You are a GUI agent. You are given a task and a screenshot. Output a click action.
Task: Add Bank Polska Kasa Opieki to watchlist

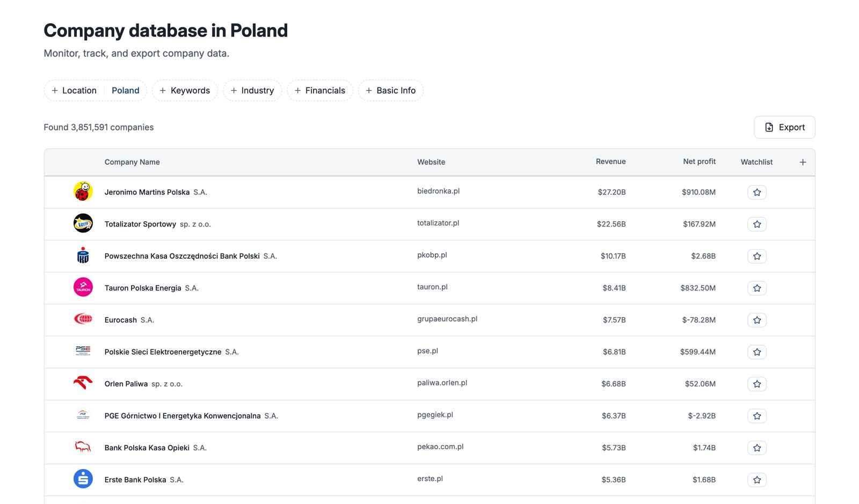[757, 448]
